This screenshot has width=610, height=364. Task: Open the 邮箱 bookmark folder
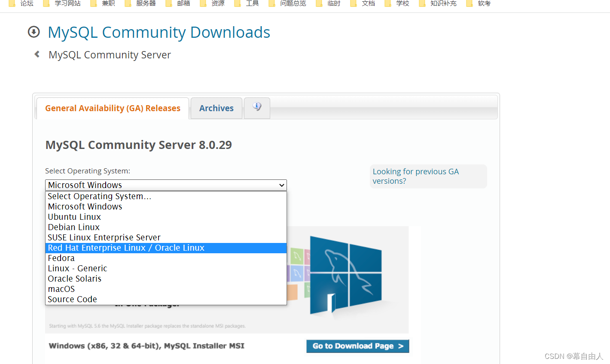click(178, 3)
